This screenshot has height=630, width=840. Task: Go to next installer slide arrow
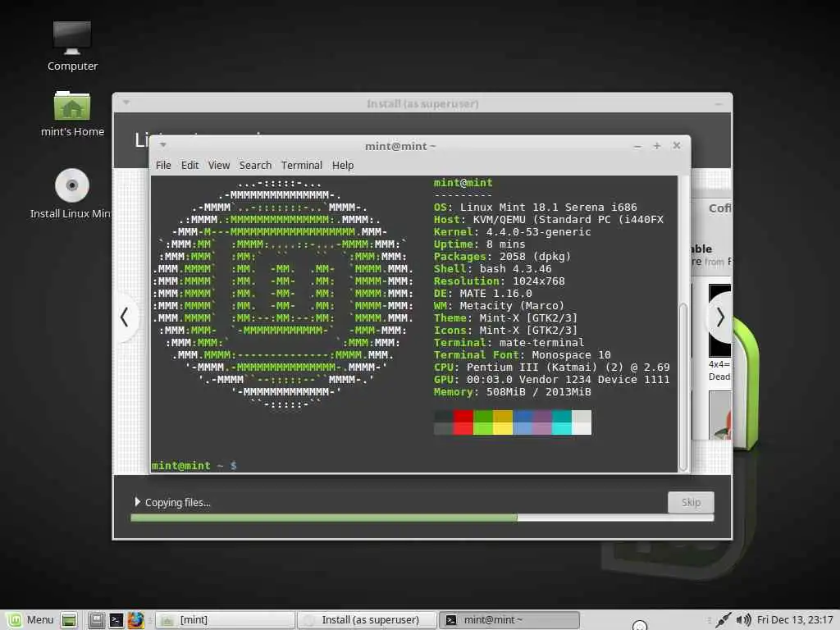(x=720, y=317)
